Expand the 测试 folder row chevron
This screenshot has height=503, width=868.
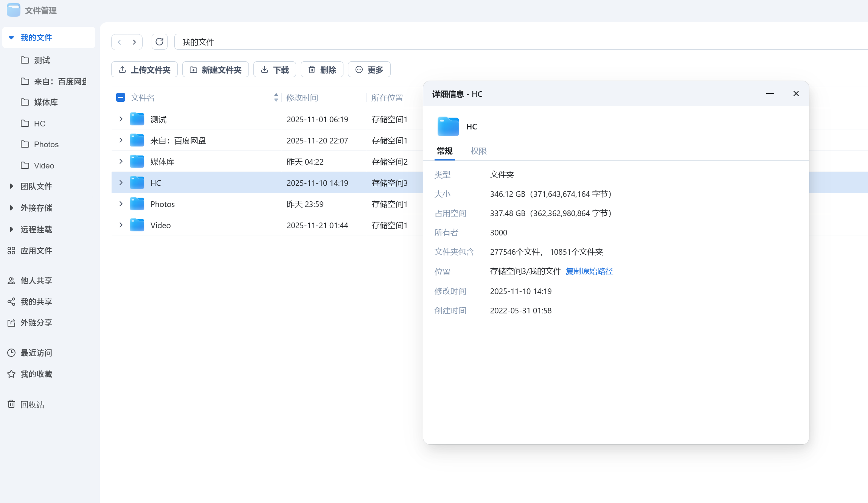pos(121,119)
